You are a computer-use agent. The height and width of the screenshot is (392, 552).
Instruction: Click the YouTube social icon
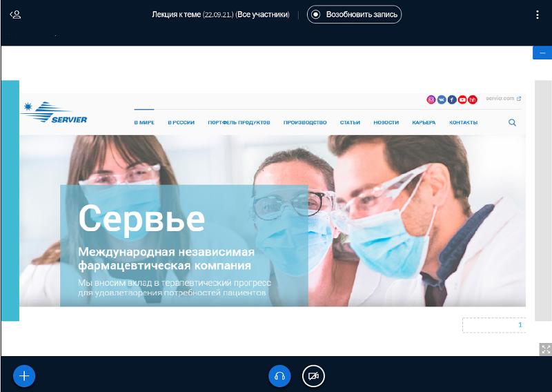pos(462,99)
